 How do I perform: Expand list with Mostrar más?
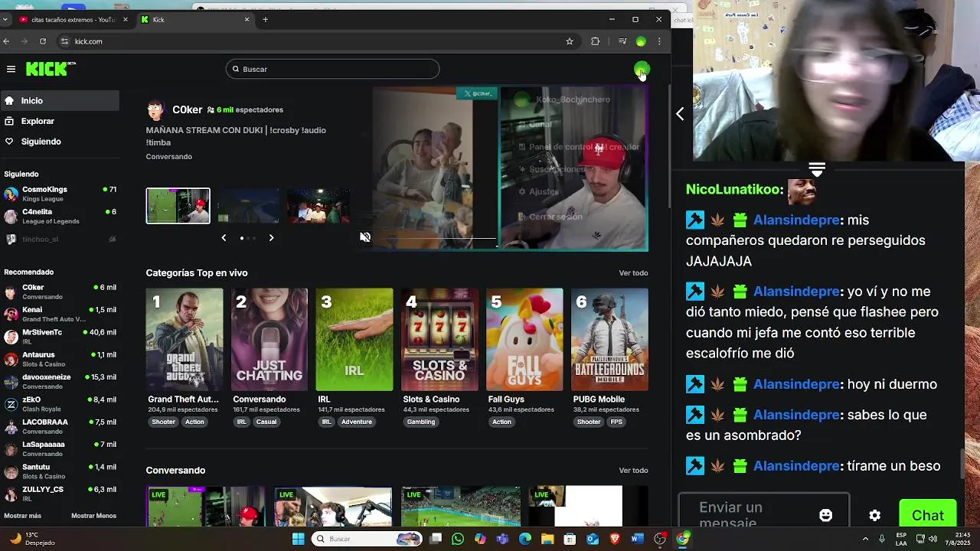click(x=22, y=516)
